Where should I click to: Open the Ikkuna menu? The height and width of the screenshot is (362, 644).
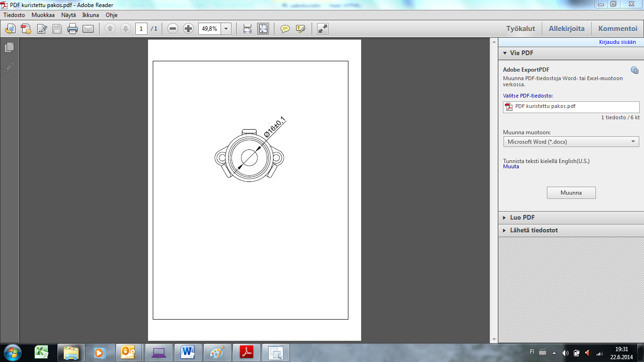point(91,15)
